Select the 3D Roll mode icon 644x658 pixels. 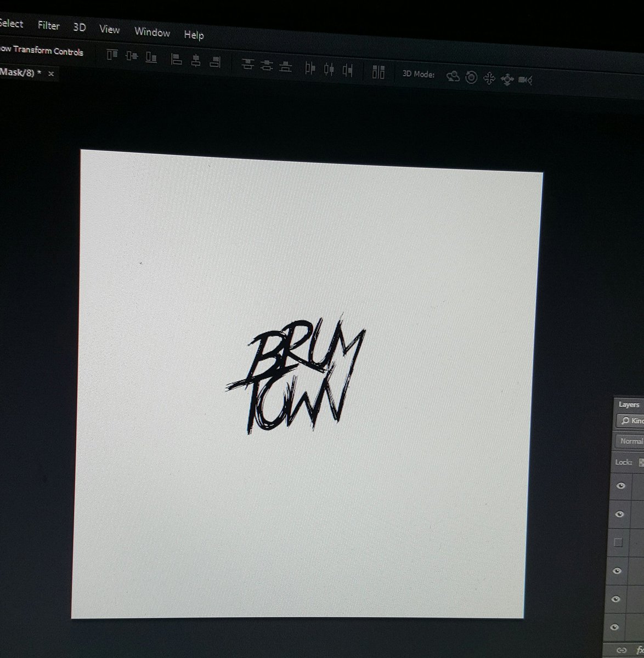click(x=471, y=77)
